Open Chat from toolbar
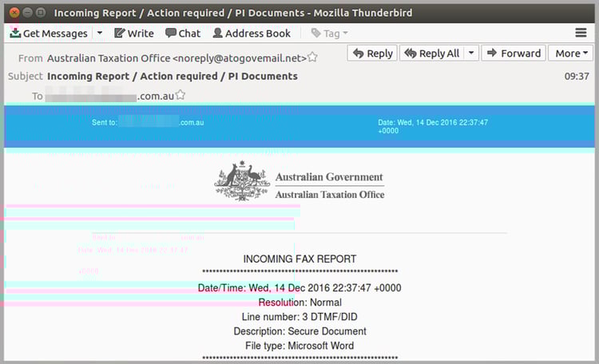The image size is (599, 364). [183, 34]
